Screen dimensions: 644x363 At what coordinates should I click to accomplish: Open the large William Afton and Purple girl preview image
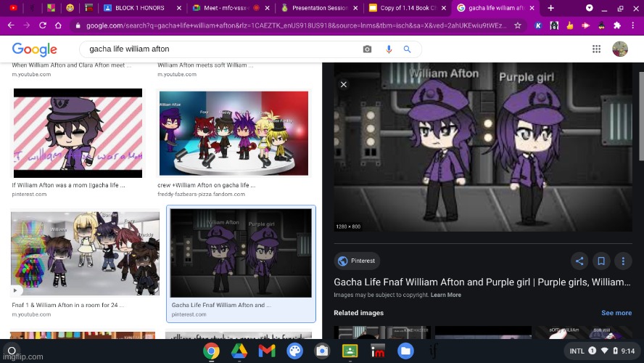(483, 147)
